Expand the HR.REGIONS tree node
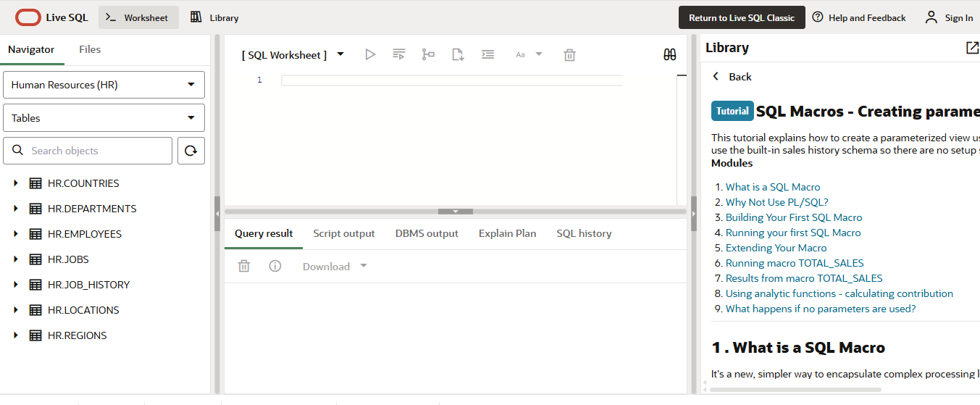The image size is (980, 405). [x=16, y=335]
